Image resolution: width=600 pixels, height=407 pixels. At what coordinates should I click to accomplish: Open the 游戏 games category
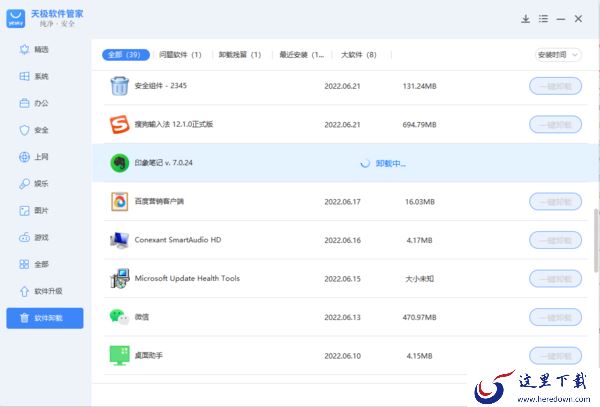coord(34,238)
